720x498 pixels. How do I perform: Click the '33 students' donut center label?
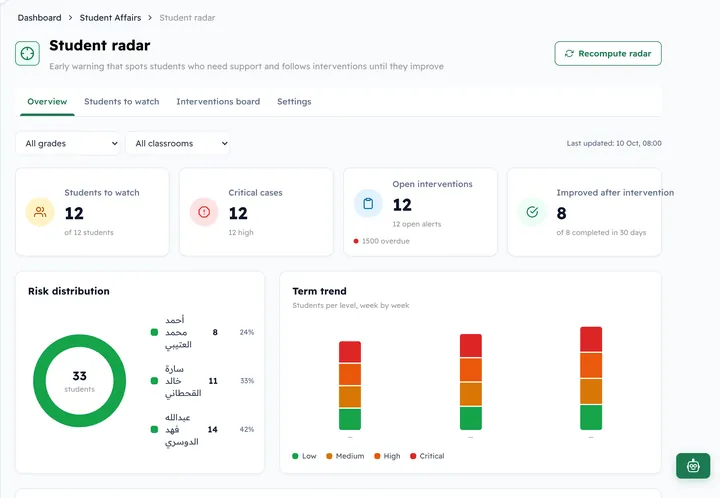(79, 381)
